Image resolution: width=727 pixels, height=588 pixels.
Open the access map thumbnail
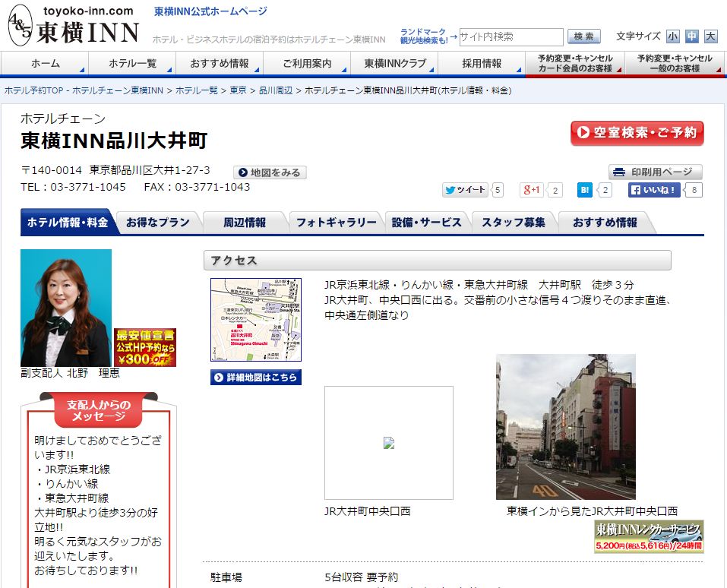click(x=256, y=320)
